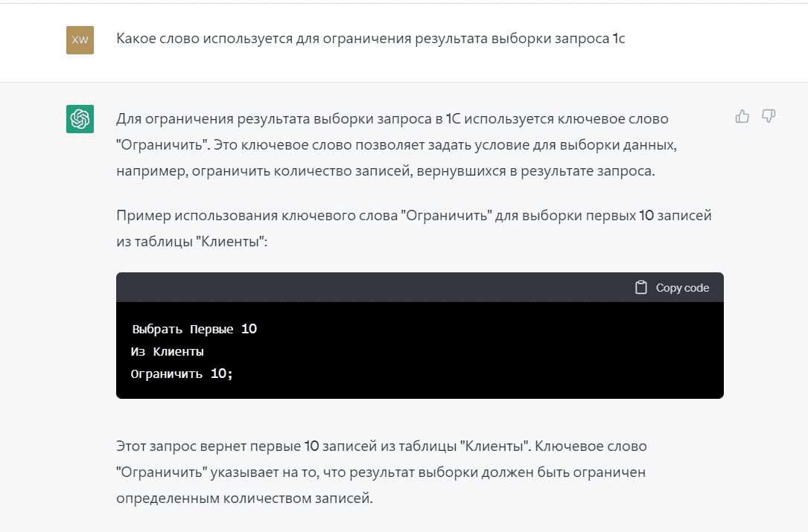Click paragraph starting 'Этот запрос вернет'

(x=381, y=472)
